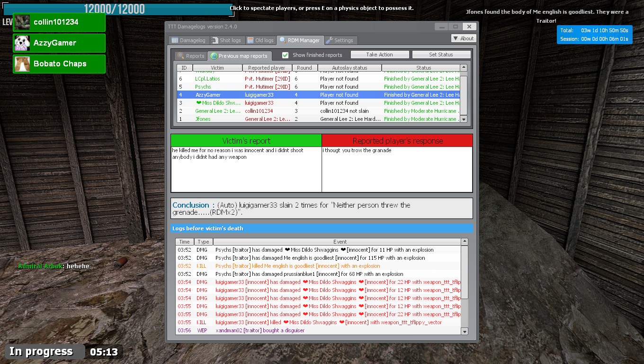Select the luigigamer33 killed Miss Dildo Shwaggins row
Image resolution: width=644 pixels, height=364 pixels.
pyautogui.click(x=318, y=322)
